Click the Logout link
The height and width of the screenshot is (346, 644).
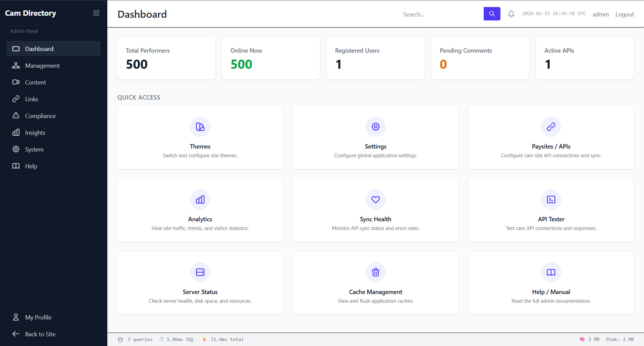click(624, 14)
